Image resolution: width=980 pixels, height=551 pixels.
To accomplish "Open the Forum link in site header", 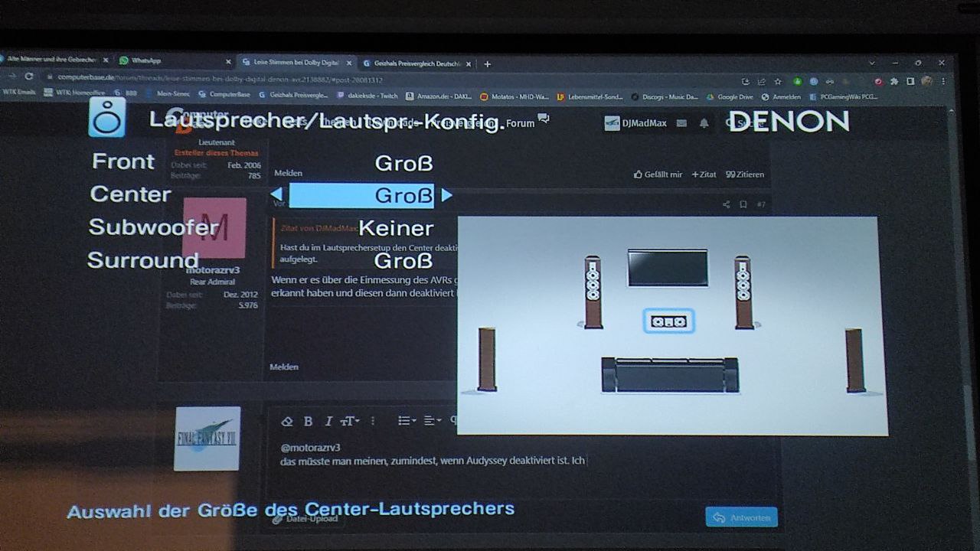I will coord(521,123).
